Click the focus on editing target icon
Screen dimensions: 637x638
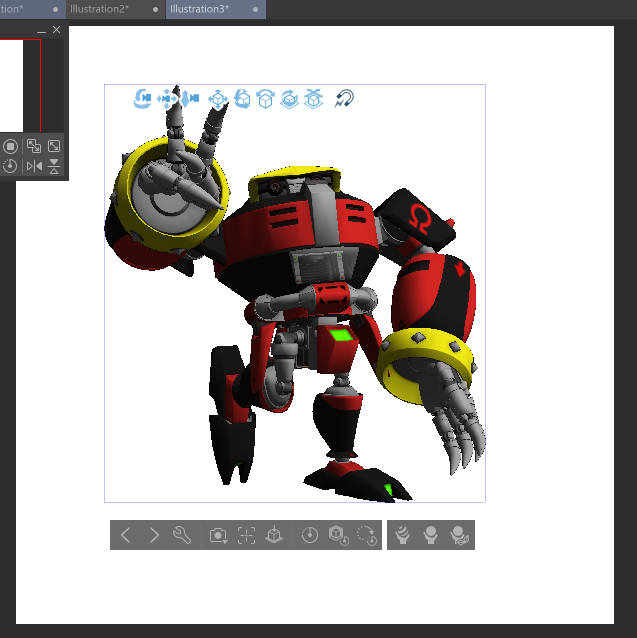coord(247,535)
